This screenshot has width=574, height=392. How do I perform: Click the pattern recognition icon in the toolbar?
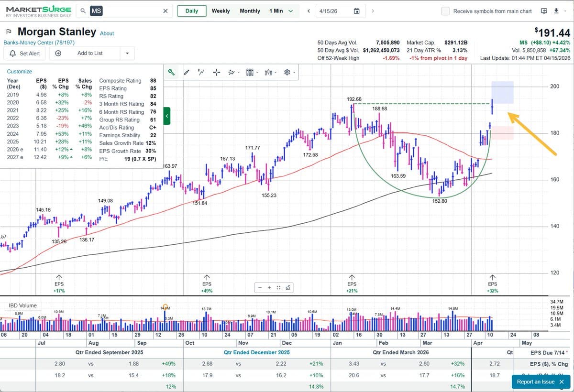pyautogui.click(x=232, y=72)
